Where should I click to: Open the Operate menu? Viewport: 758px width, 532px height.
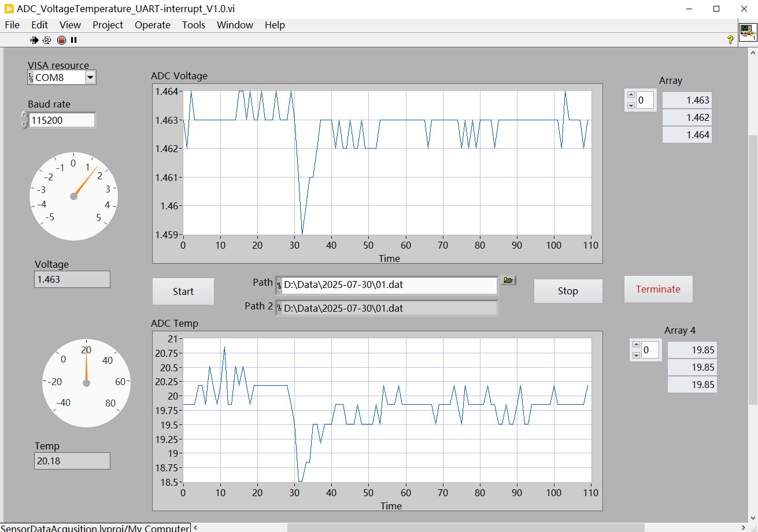click(152, 25)
